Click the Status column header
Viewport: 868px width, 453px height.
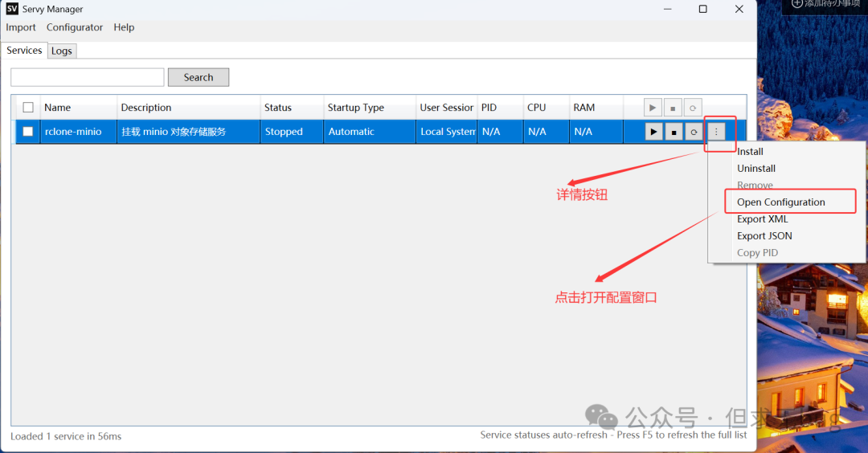click(278, 108)
